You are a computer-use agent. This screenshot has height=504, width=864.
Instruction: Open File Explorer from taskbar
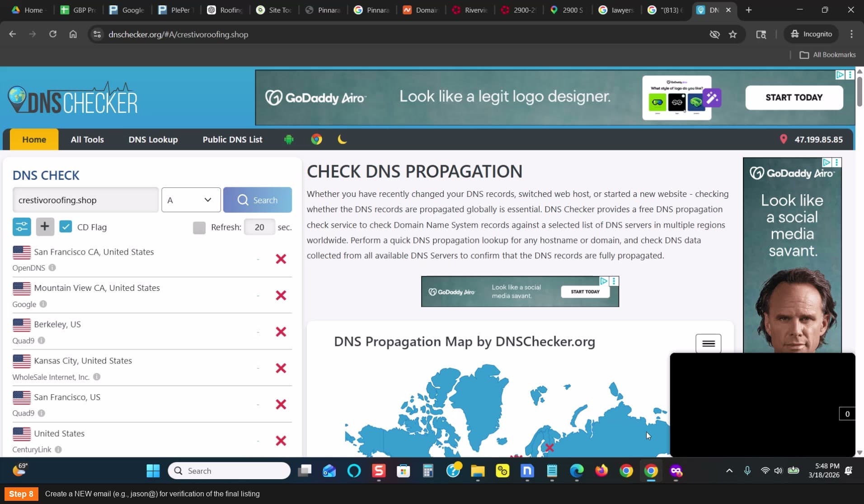pos(478,471)
